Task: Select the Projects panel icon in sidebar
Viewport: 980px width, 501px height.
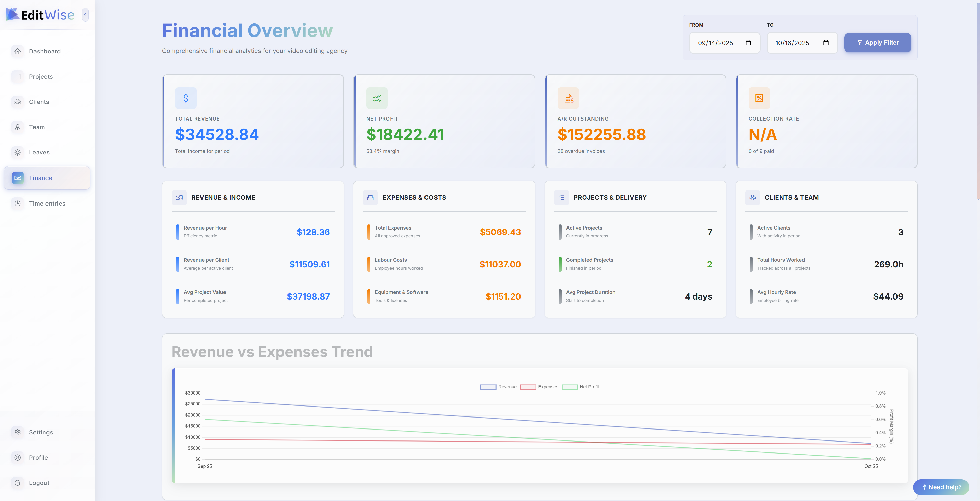Action: [x=18, y=76]
